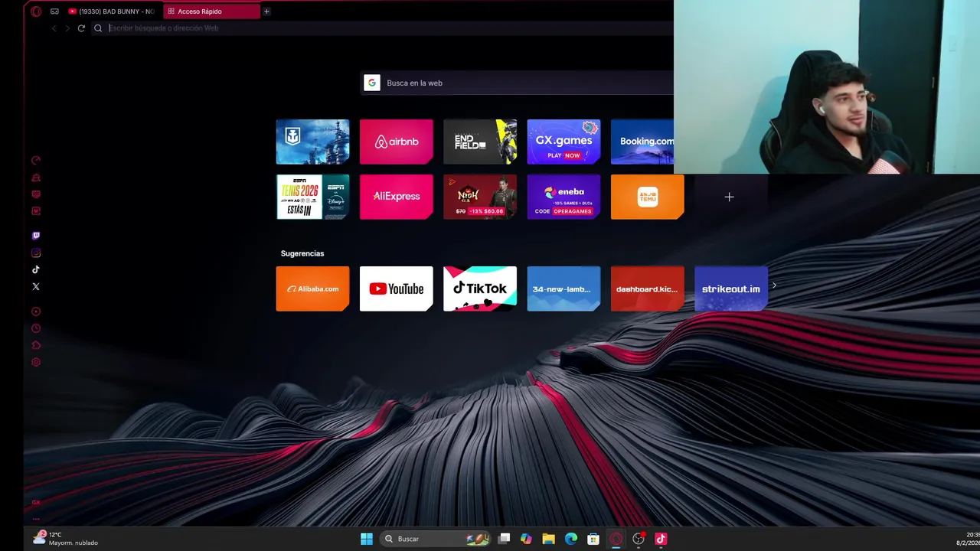Open Microsoft Store from the taskbar
980x551 pixels.
(593, 539)
